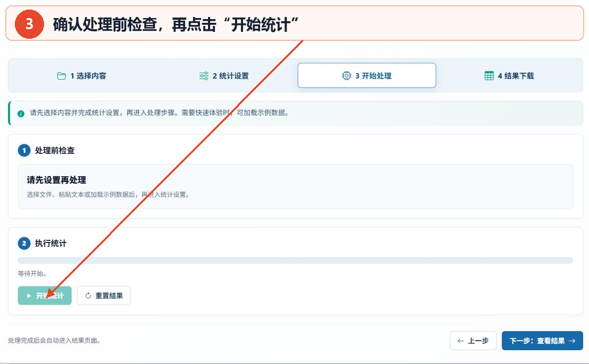This screenshot has width=589, height=364.
Task: Click the left arrow icon in 上一步
Action: (x=461, y=341)
